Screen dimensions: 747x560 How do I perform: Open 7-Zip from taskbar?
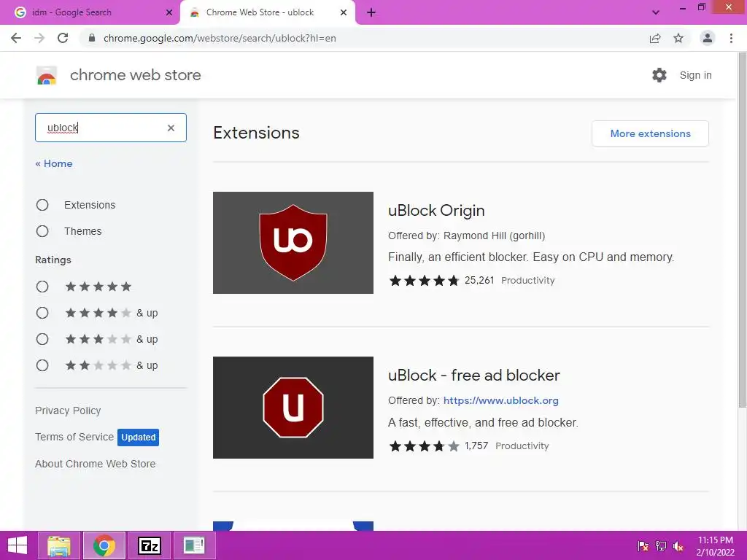149,545
